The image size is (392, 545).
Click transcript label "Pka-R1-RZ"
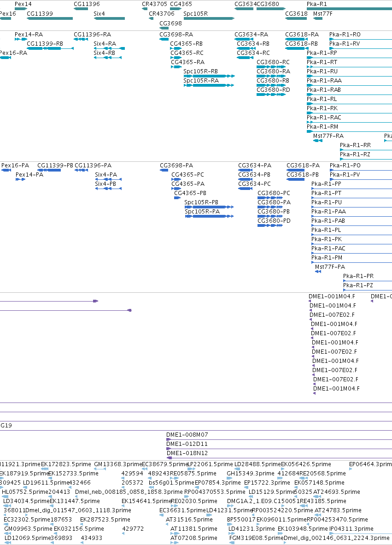(355, 154)
